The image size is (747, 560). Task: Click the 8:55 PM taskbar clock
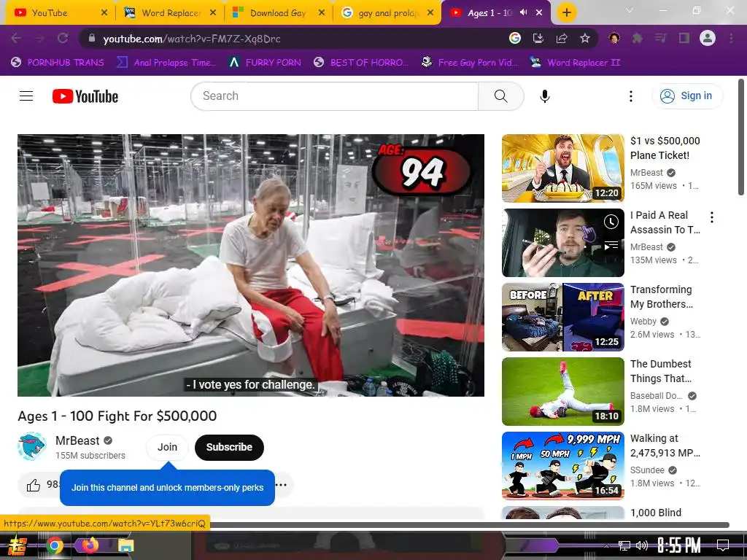click(x=679, y=545)
